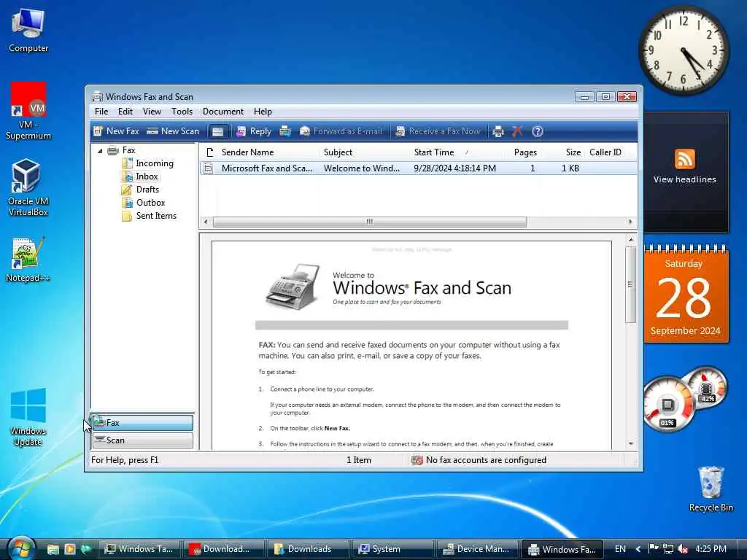
Task: Click the View headlines RSS gadget
Action: [x=684, y=179]
